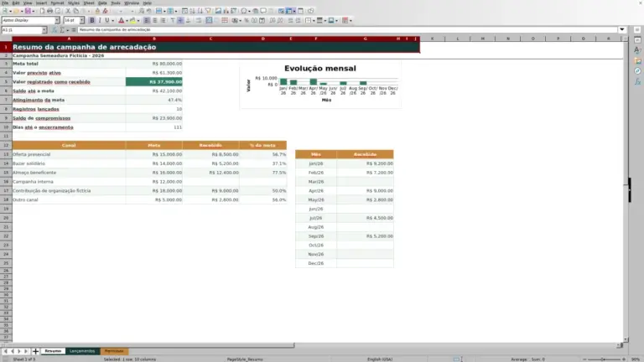Select the Resumo sheet tab
644x362 pixels.
point(53,351)
